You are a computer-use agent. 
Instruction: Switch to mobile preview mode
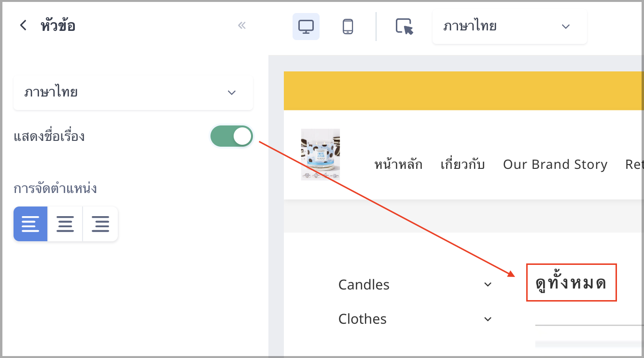pos(348,27)
